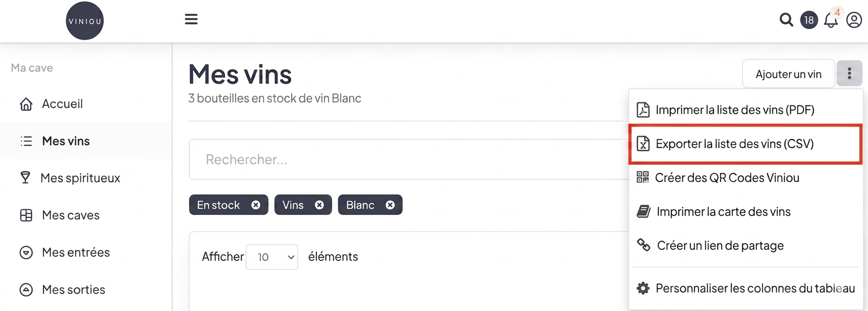Open the Accueil home icon in sidebar

pos(26,104)
